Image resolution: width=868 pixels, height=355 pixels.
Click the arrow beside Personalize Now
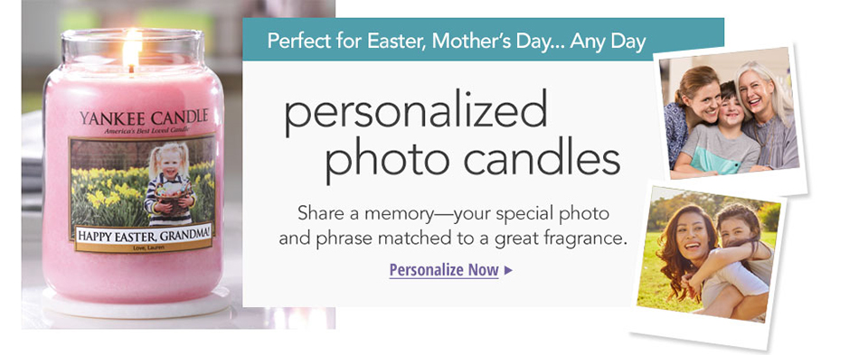click(508, 270)
